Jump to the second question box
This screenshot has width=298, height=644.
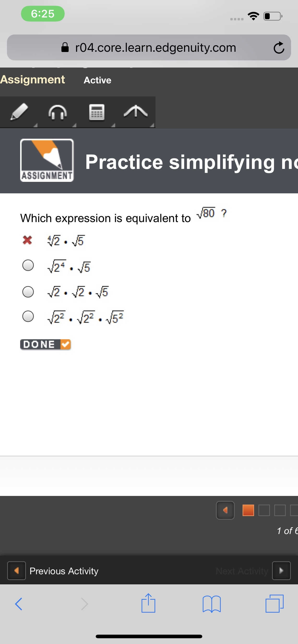point(264,510)
